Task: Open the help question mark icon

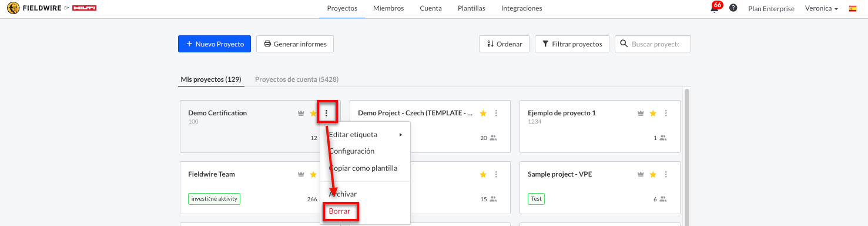Action: pos(733,8)
